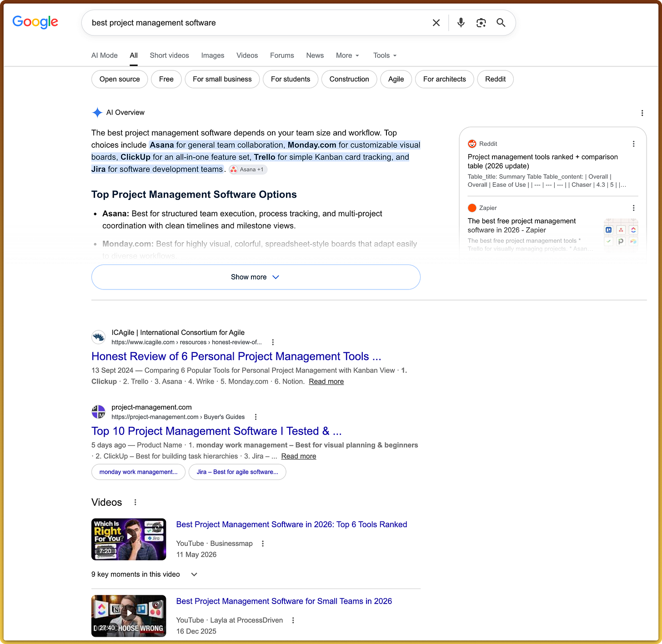Image resolution: width=662 pixels, height=644 pixels.
Task: Click the Zapier logo in source card
Action: click(x=472, y=208)
